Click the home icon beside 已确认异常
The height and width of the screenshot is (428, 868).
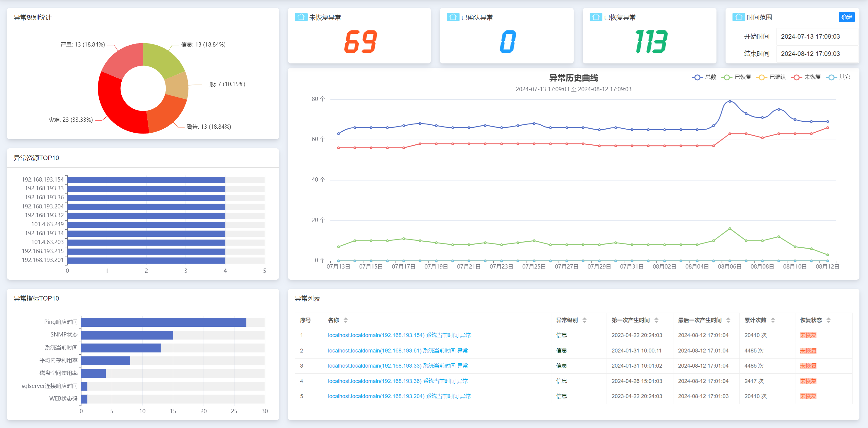click(x=453, y=17)
